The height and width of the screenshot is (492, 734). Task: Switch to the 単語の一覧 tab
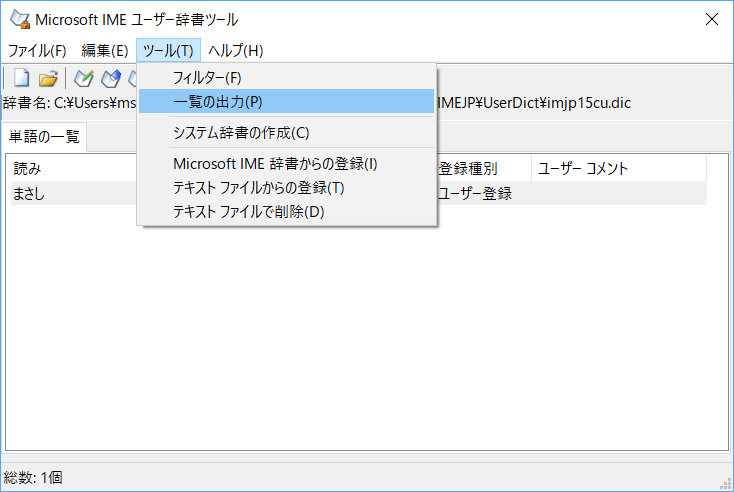pos(44,137)
